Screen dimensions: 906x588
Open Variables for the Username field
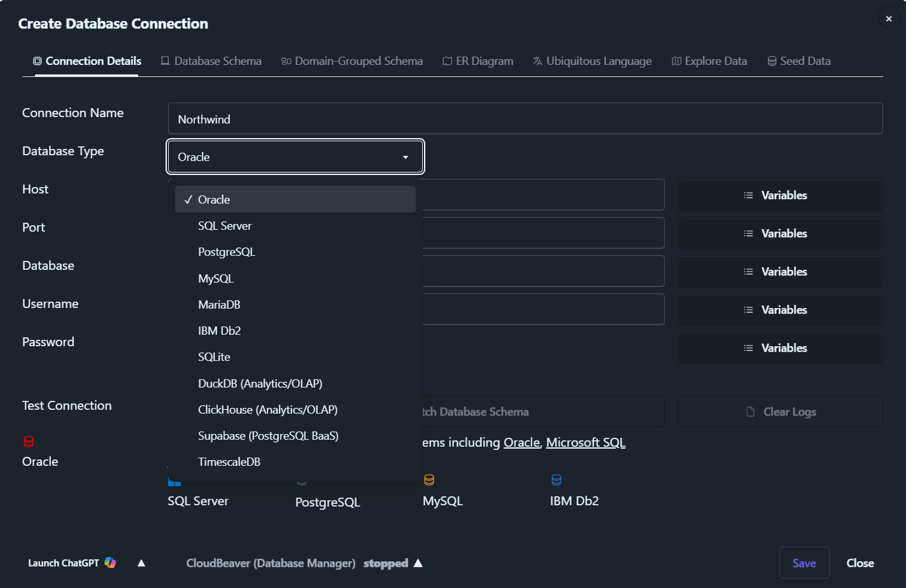[x=780, y=310]
